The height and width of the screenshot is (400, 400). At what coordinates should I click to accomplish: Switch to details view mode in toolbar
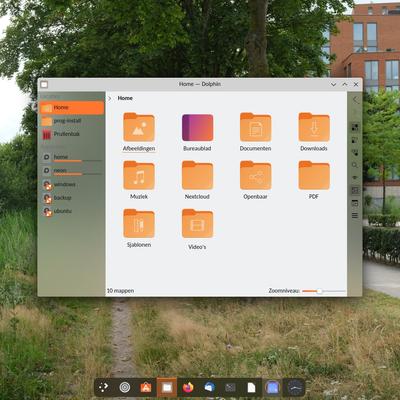(355, 152)
